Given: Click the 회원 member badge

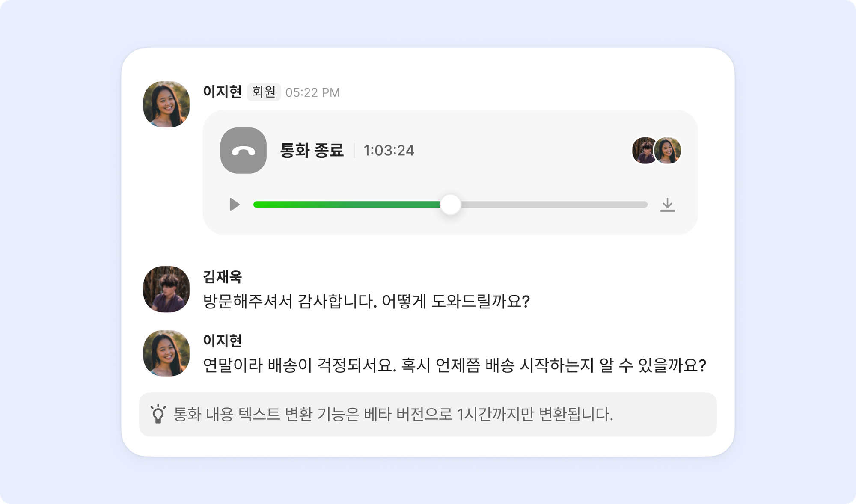Looking at the screenshot, I should (264, 92).
